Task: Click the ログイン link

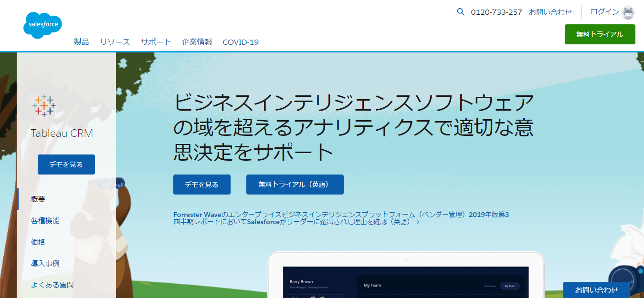Action: click(604, 12)
